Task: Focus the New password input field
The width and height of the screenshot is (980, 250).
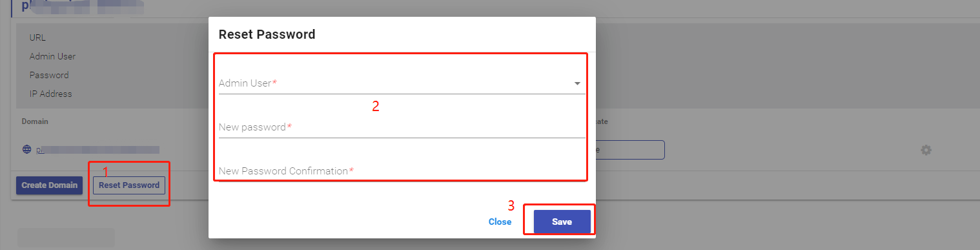Action: 402,127
